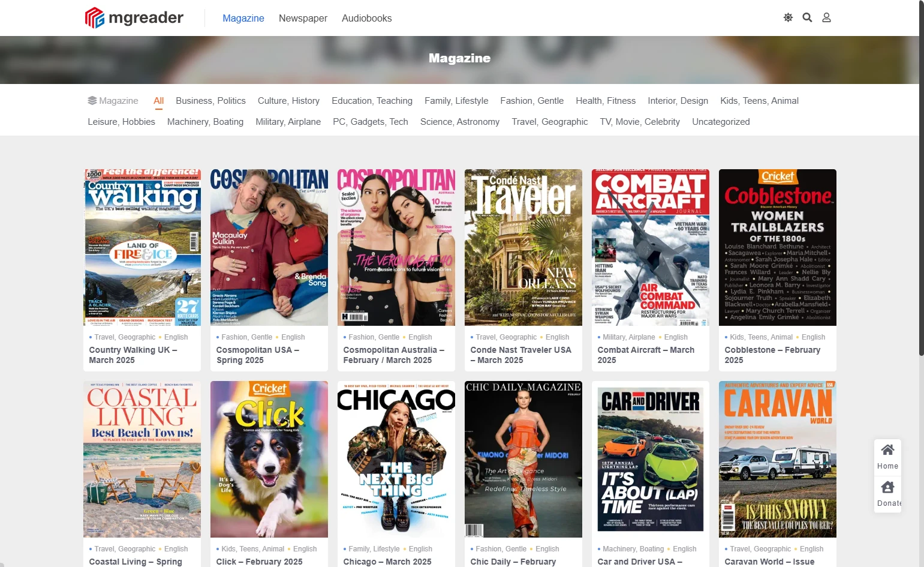Open the Audiobooks section
Screen dimensions: 924x567
tap(366, 19)
